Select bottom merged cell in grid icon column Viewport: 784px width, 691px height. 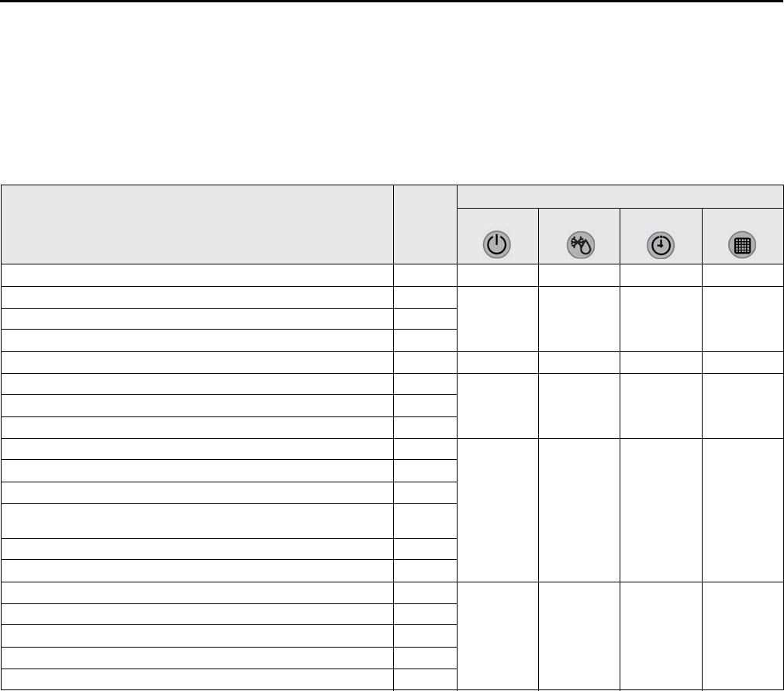pos(743,635)
